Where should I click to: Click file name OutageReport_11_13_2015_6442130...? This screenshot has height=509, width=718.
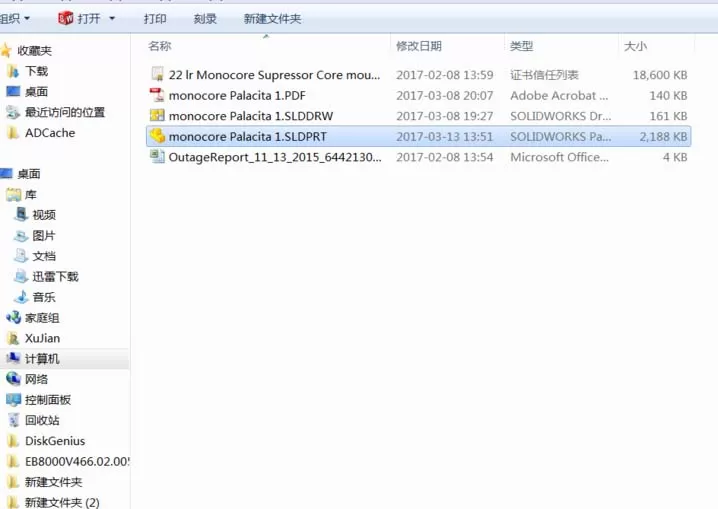[275, 157]
